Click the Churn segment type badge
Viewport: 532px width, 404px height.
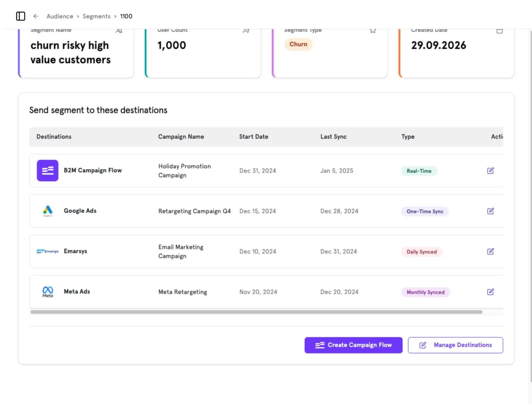coord(298,44)
